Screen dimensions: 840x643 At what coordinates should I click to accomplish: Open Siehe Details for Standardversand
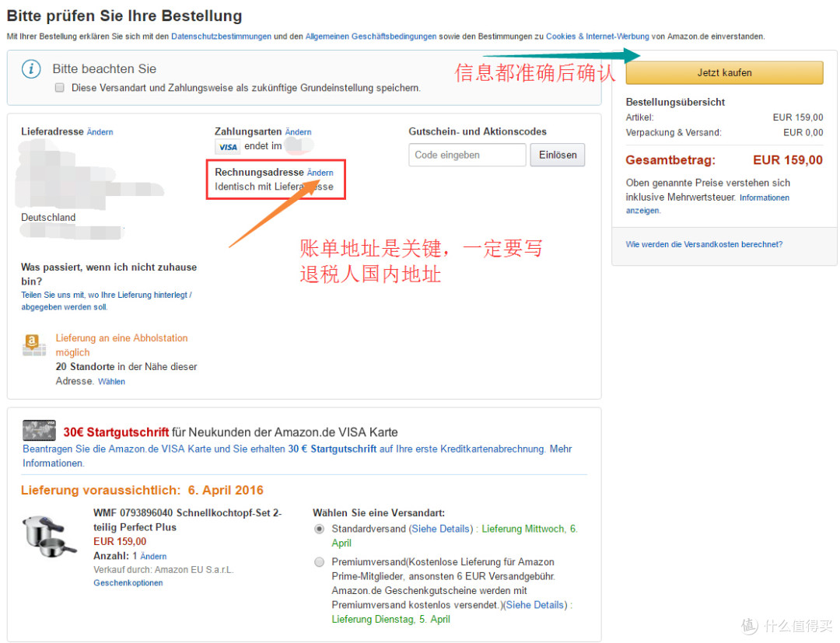(442, 529)
